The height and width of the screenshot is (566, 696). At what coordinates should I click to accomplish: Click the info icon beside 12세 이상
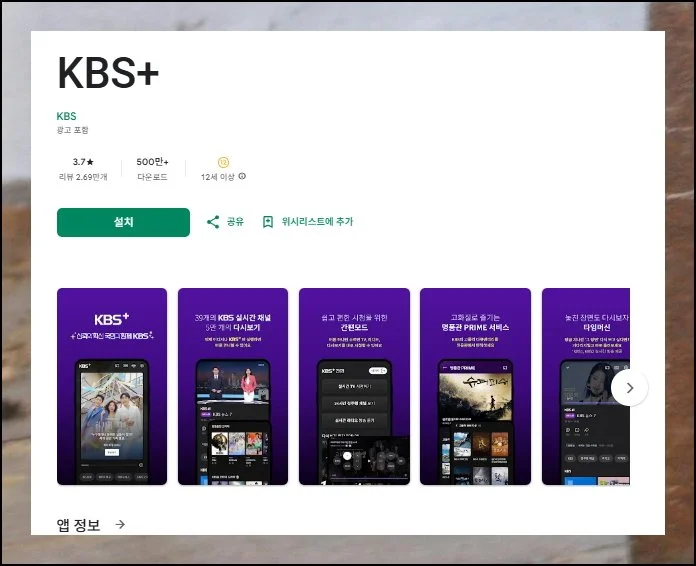click(x=242, y=177)
